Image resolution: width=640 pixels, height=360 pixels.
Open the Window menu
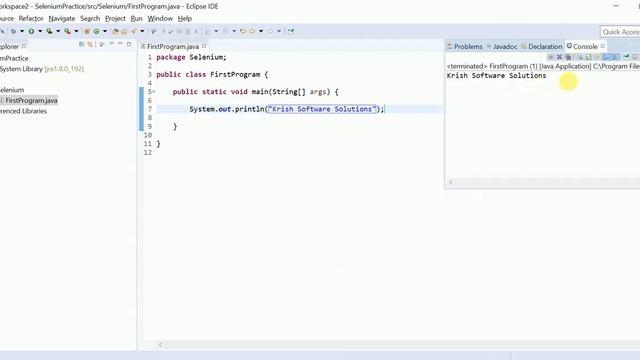160,18
